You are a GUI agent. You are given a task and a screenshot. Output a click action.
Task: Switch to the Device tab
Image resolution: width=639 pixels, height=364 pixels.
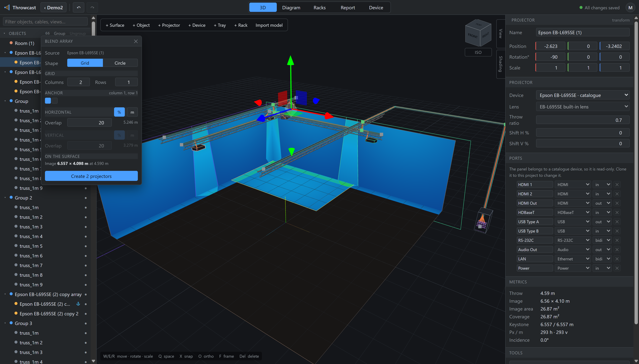tap(376, 7)
